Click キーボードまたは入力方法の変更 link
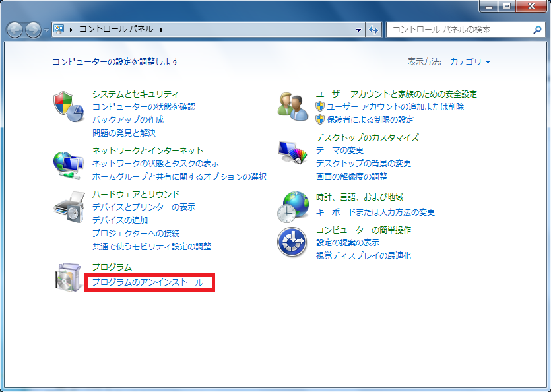The width and height of the screenshot is (551, 392). 375,212
